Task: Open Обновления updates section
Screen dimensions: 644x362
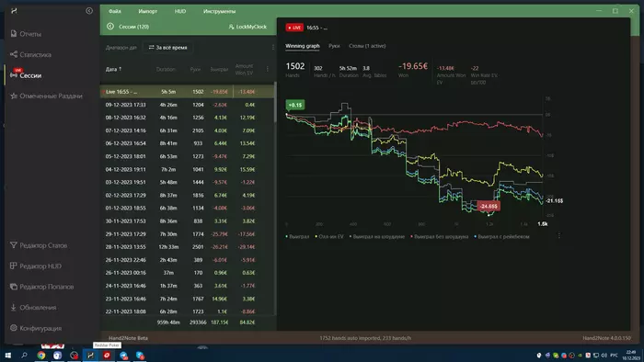Action: (33, 308)
